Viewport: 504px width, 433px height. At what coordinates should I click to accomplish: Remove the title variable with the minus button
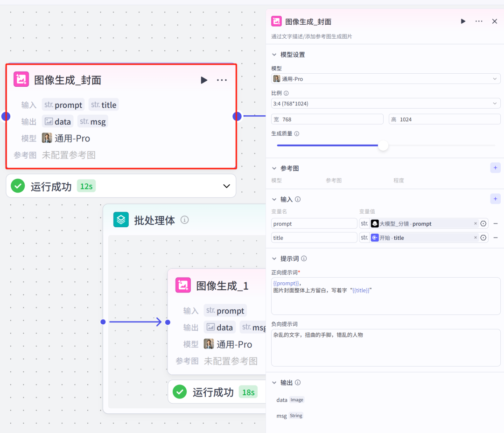pyautogui.click(x=495, y=237)
